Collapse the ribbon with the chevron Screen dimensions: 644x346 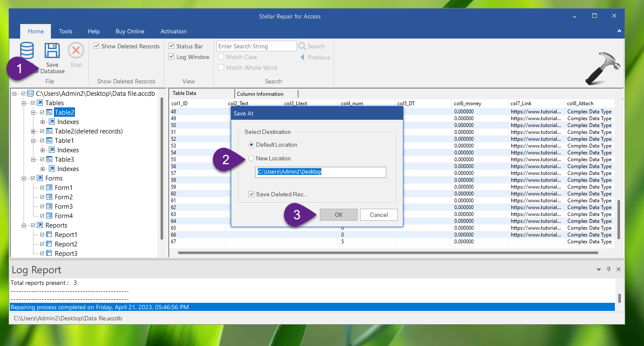click(619, 31)
